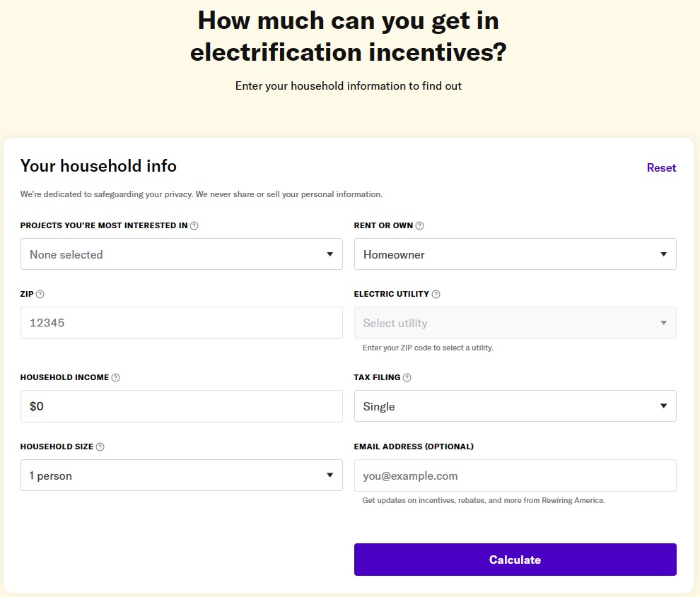Click Household Income info icon
This screenshot has width=700, height=597.
116,377
